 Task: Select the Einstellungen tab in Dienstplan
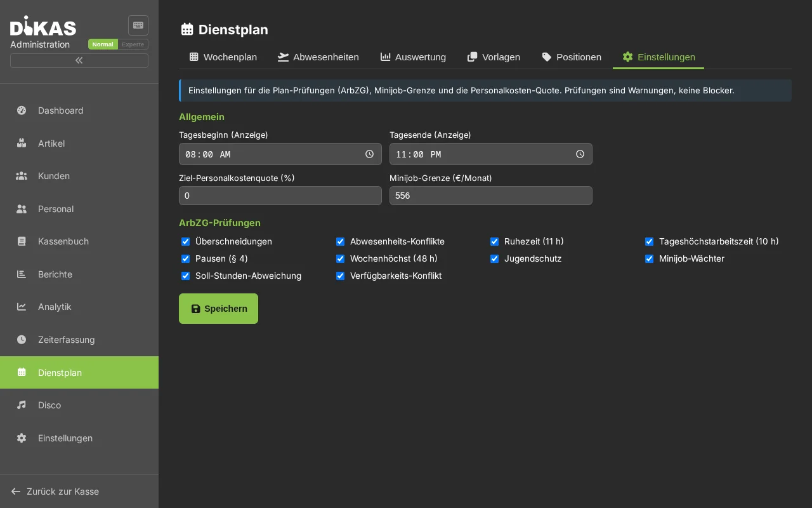658,57
